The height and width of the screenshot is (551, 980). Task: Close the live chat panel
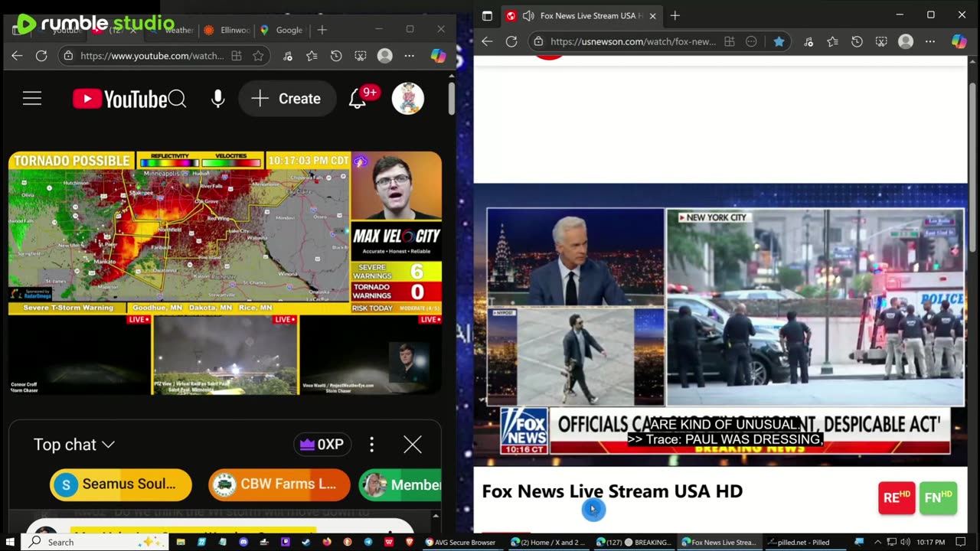pos(413,445)
